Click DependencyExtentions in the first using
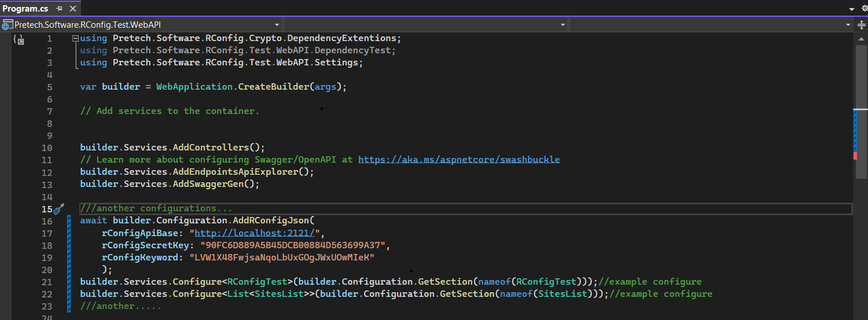The height and width of the screenshot is (320, 868). 341,38
